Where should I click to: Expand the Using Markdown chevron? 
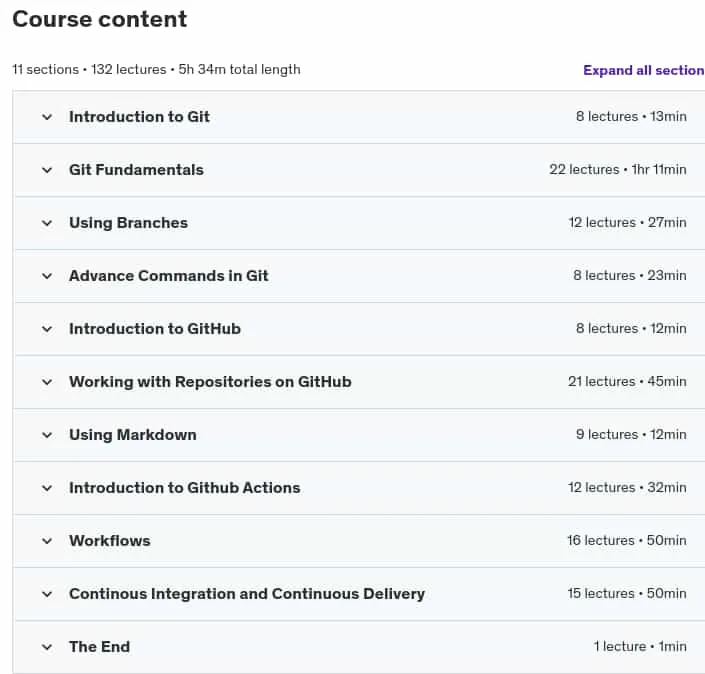tap(47, 435)
